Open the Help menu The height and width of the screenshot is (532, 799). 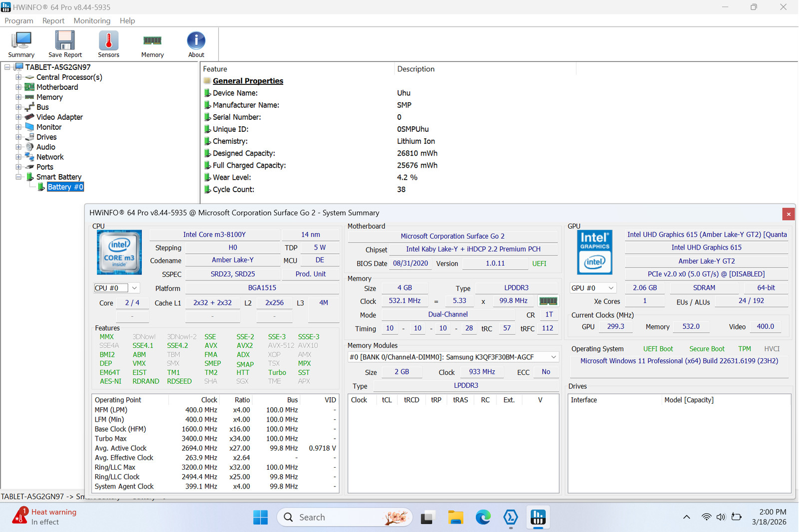pyautogui.click(x=127, y=21)
